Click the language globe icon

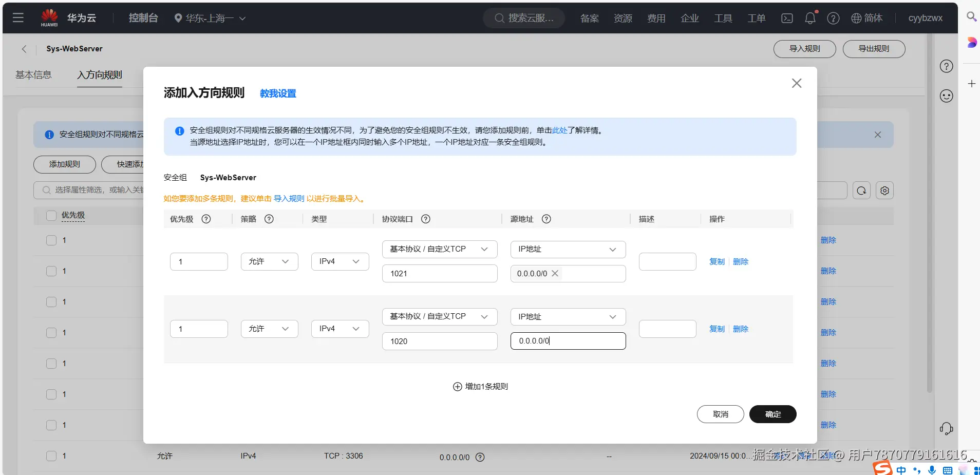pyautogui.click(x=856, y=18)
